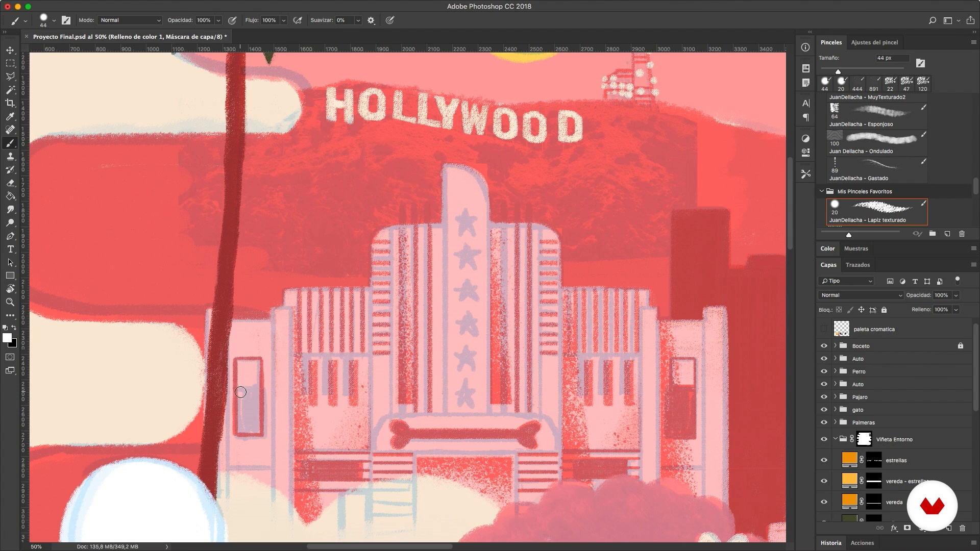This screenshot has height=551, width=980.
Task: Select the Paint Bucket tool
Action: (x=10, y=196)
